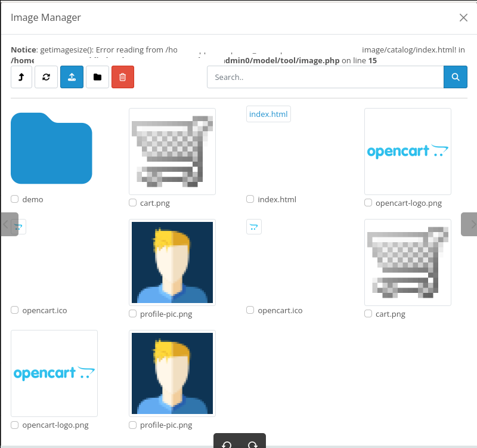The image size is (477, 448).
Task: Show previous images with left arrow
Action: tap(5, 224)
